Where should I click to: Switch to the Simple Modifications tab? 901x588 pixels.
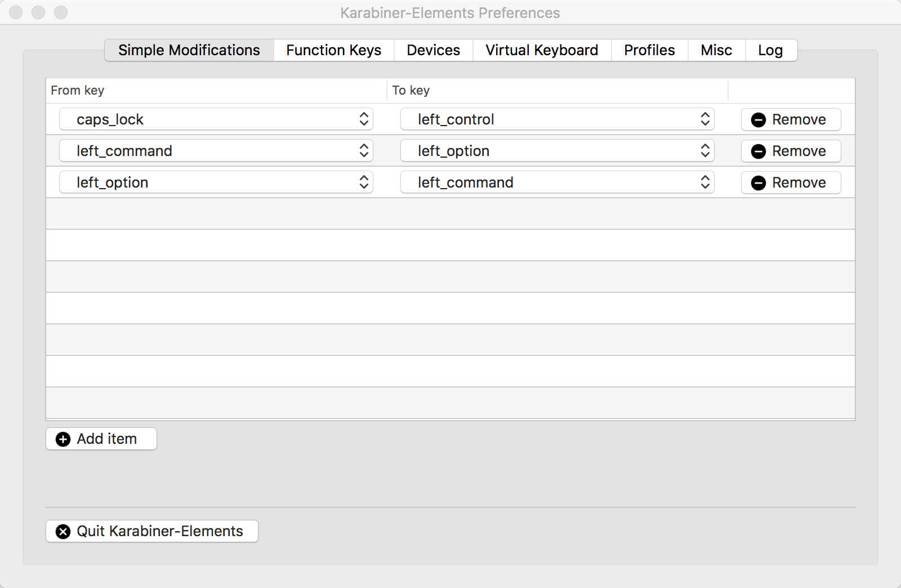click(x=189, y=50)
